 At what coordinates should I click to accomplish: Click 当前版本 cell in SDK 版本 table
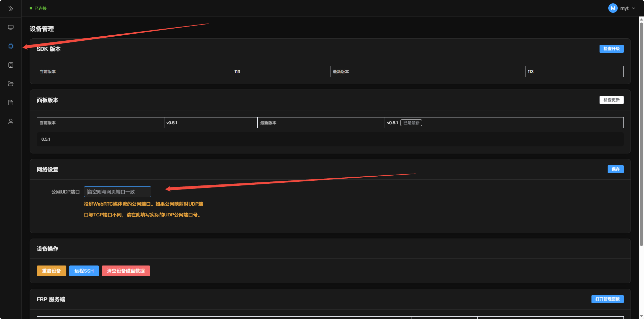coord(134,72)
